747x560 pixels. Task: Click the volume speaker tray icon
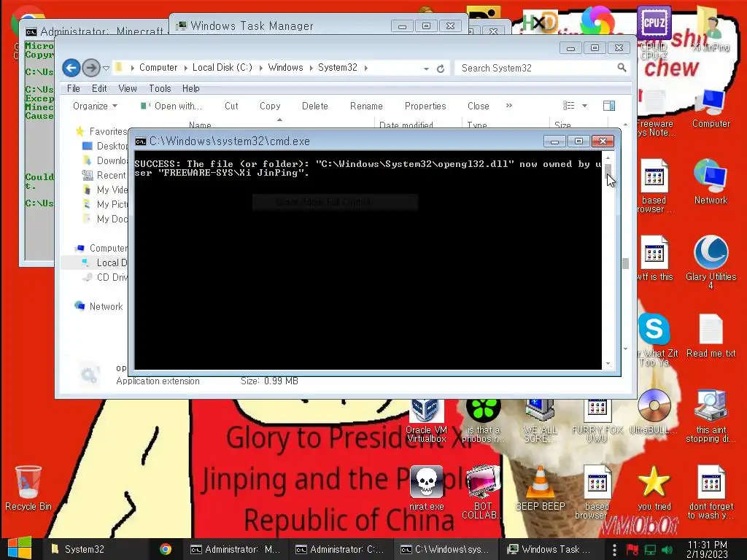(x=667, y=550)
